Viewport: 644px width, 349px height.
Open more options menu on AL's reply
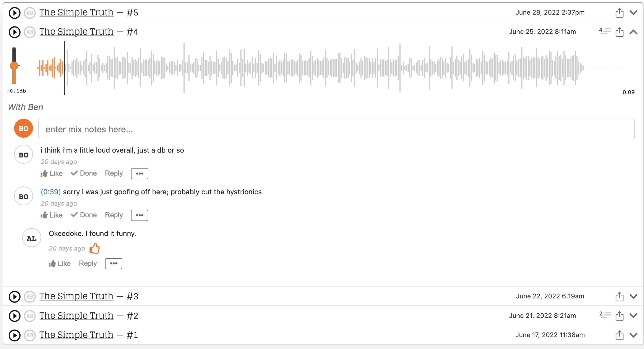click(114, 264)
